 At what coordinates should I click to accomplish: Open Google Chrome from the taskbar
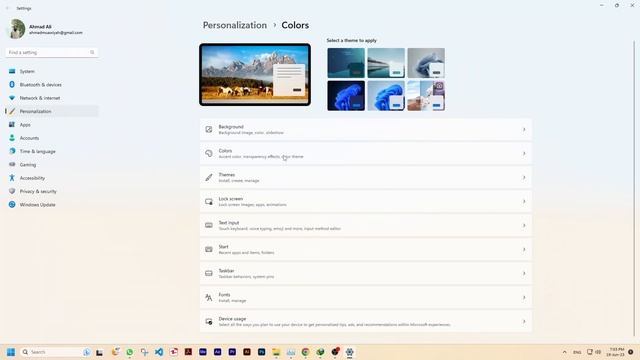305,352
